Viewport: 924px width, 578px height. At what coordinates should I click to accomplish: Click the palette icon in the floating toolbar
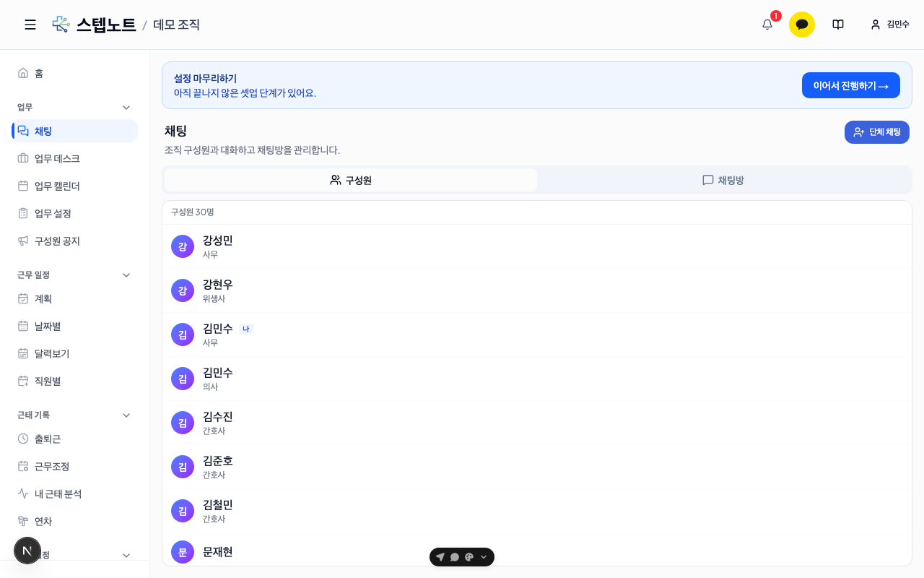[469, 557]
